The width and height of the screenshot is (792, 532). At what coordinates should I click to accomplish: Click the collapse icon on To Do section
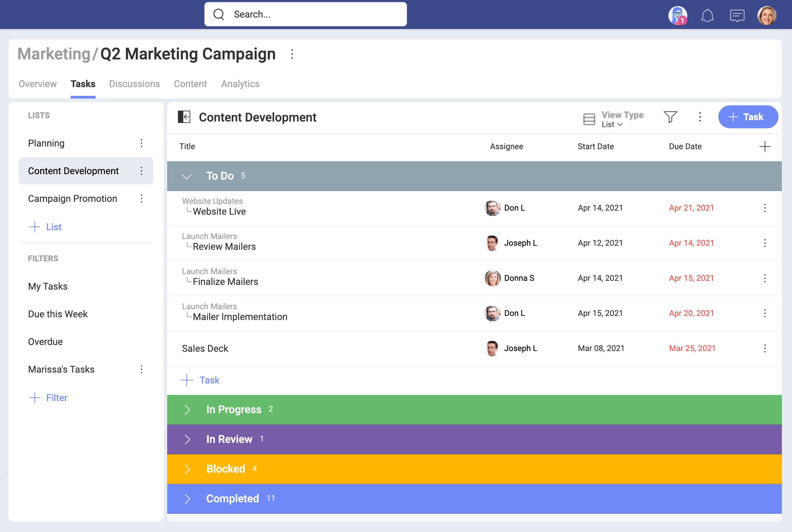point(188,175)
